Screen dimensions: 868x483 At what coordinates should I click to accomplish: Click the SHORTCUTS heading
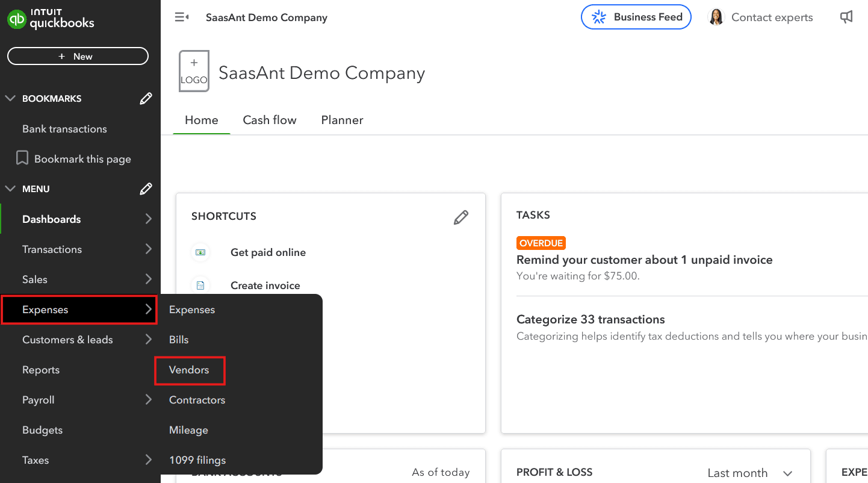pyautogui.click(x=224, y=216)
